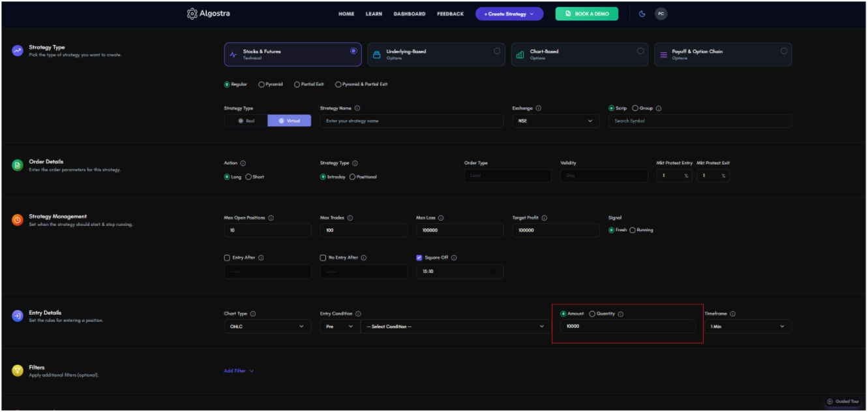Switch strategy type to Virtual

click(x=290, y=121)
